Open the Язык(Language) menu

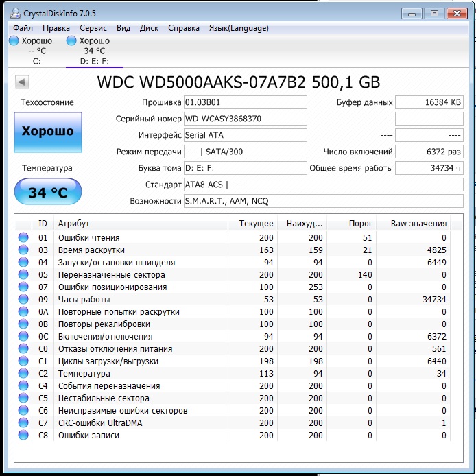tap(239, 28)
